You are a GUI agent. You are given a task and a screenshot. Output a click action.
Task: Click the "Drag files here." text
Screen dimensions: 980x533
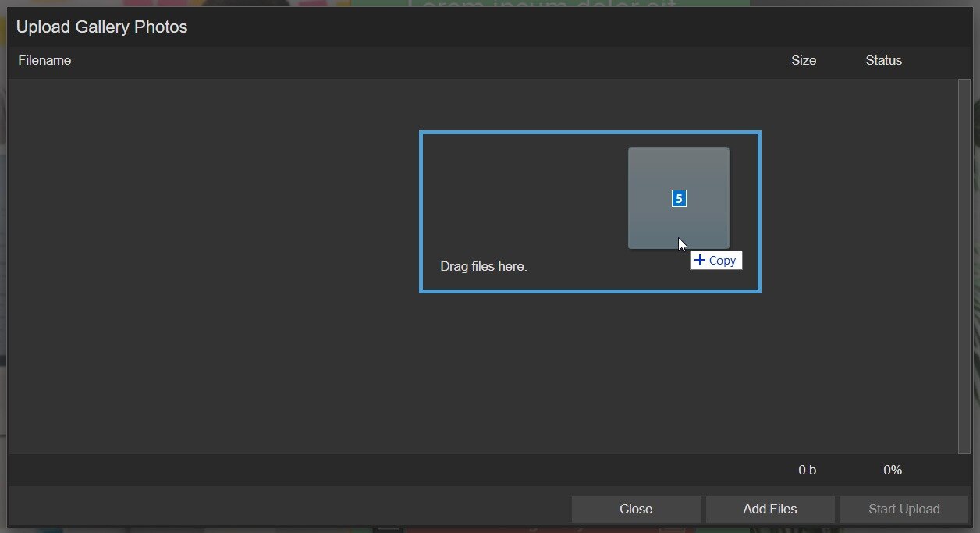(x=484, y=266)
